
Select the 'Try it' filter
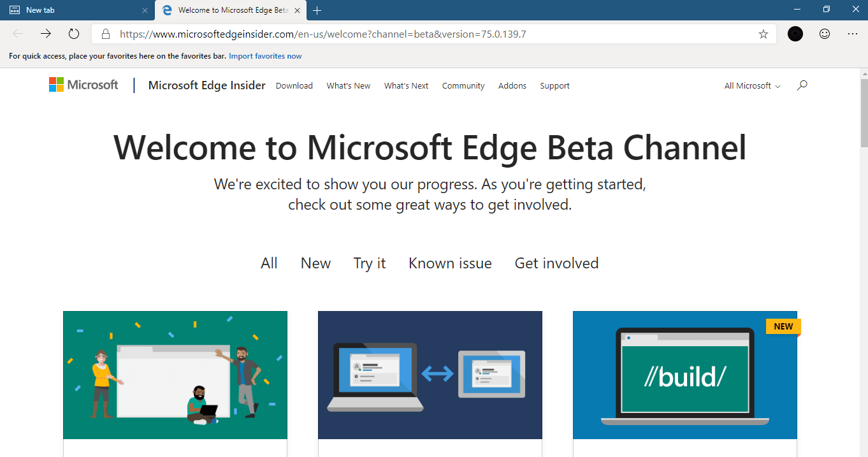coord(370,263)
